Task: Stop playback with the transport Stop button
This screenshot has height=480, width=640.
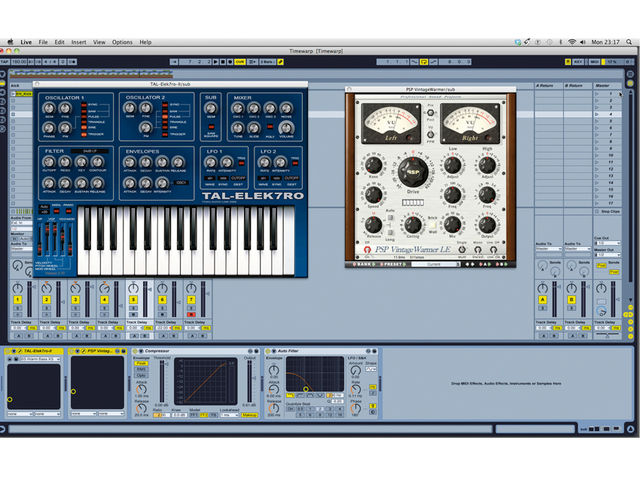Action: 223,62
